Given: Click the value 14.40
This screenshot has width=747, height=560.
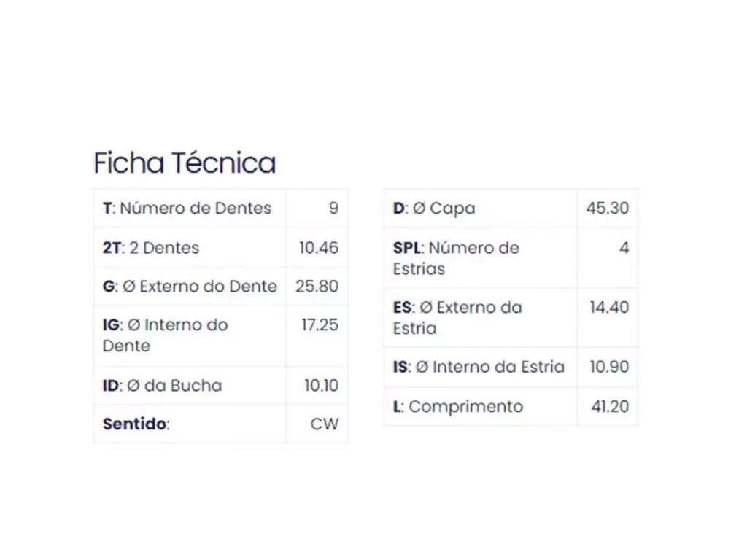Looking at the screenshot, I should point(609,308).
